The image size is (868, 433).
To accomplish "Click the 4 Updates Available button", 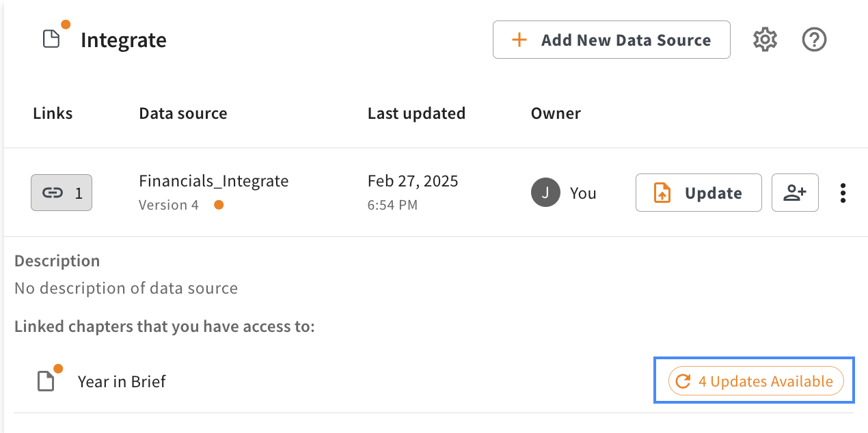I will tap(756, 381).
